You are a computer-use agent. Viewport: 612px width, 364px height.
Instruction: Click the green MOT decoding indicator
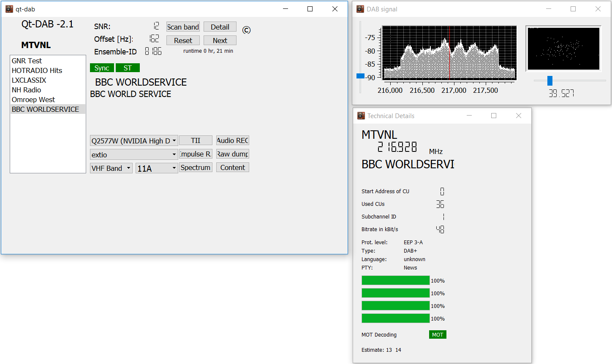click(438, 334)
